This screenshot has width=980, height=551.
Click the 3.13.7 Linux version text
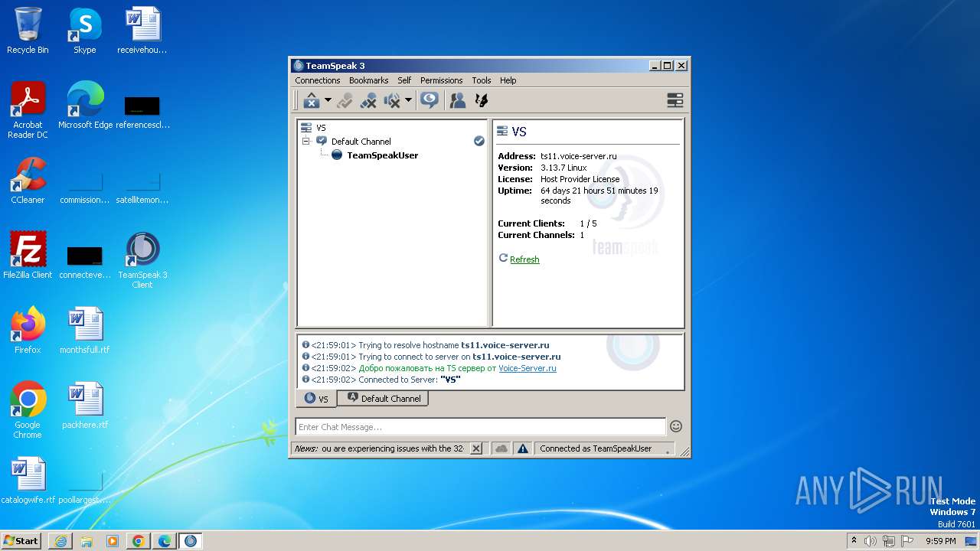[563, 168]
